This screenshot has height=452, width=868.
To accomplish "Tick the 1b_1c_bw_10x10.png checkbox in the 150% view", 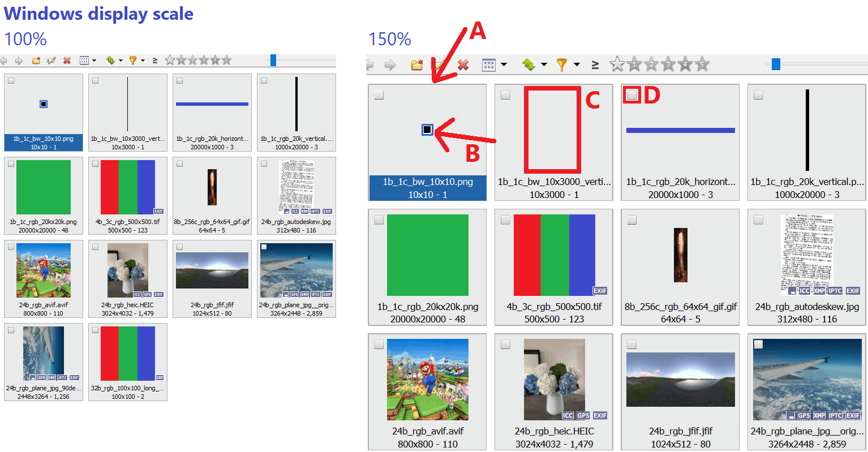I will pyautogui.click(x=379, y=95).
